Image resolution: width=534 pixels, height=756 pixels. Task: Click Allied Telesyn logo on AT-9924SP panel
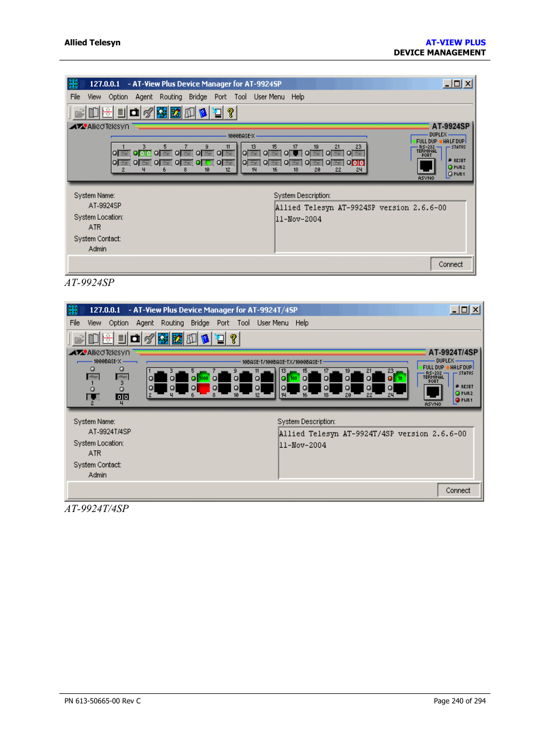point(100,126)
